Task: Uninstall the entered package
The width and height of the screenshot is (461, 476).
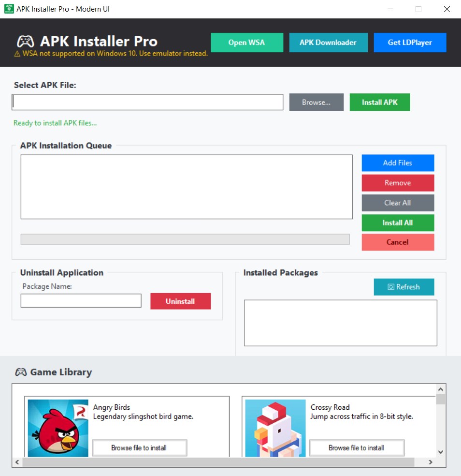Action: point(180,301)
